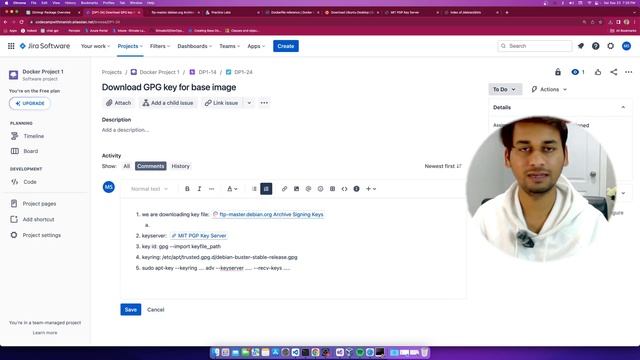The image size is (640, 360).
Task: Open the MS profile avatar menu
Action: tap(626, 46)
